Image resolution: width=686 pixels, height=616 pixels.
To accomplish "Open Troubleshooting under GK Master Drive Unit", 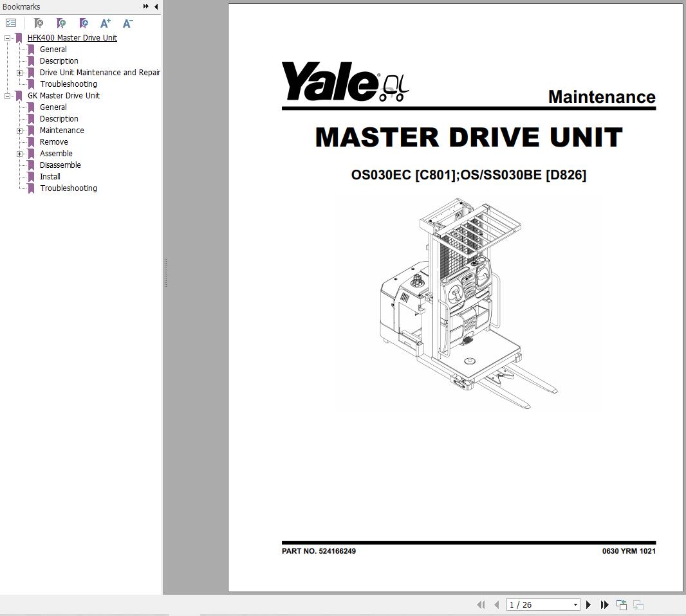I will [69, 188].
